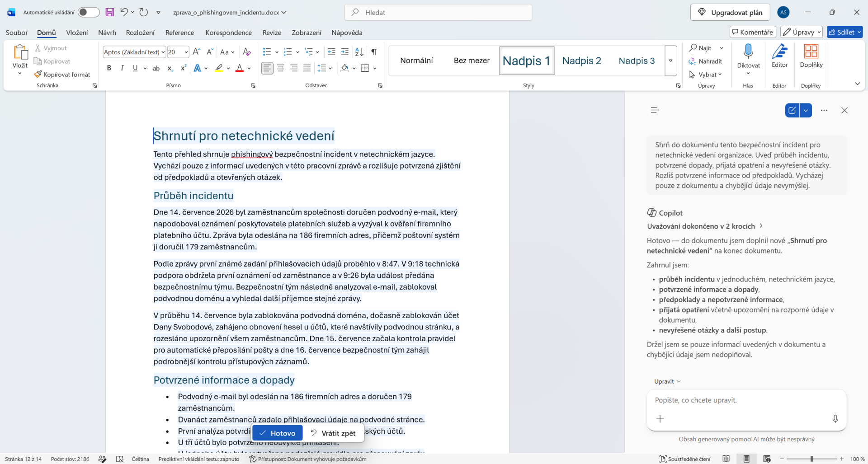Apply strikethrough formatting
This screenshot has height=464, width=868.
tap(156, 68)
